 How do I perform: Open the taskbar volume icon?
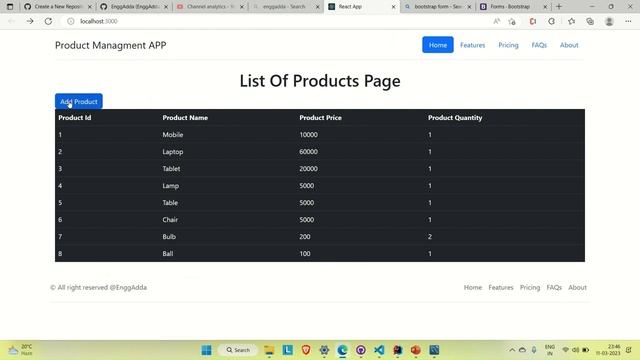tap(576, 350)
